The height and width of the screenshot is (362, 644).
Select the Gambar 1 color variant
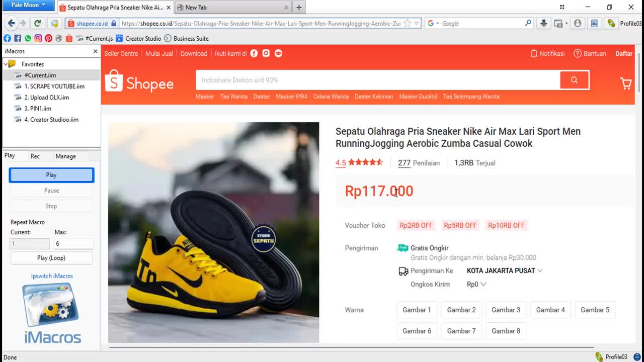tap(417, 310)
